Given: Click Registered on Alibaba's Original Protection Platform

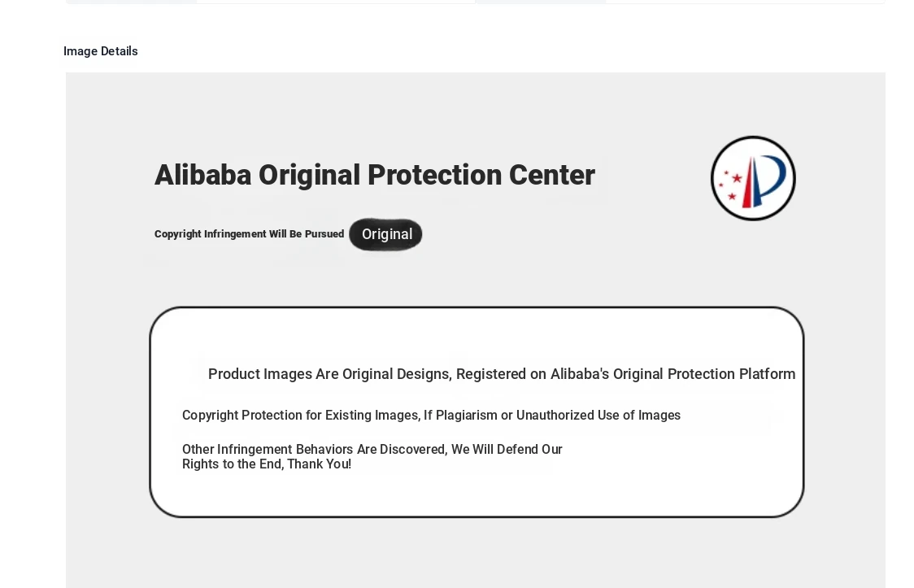Looking at the screenshot, I should point(625,374).
